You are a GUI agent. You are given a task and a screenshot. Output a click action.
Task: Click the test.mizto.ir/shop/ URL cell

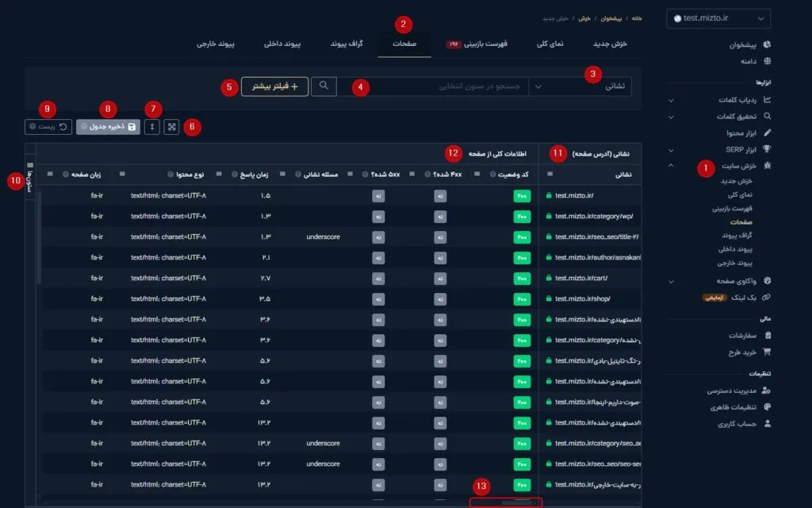(583, 299)
